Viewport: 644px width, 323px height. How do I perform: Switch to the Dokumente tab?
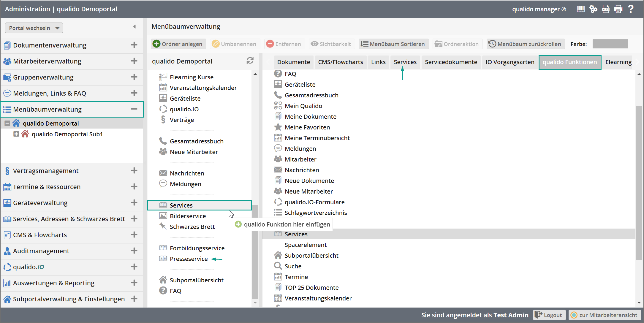pos(293,62)
